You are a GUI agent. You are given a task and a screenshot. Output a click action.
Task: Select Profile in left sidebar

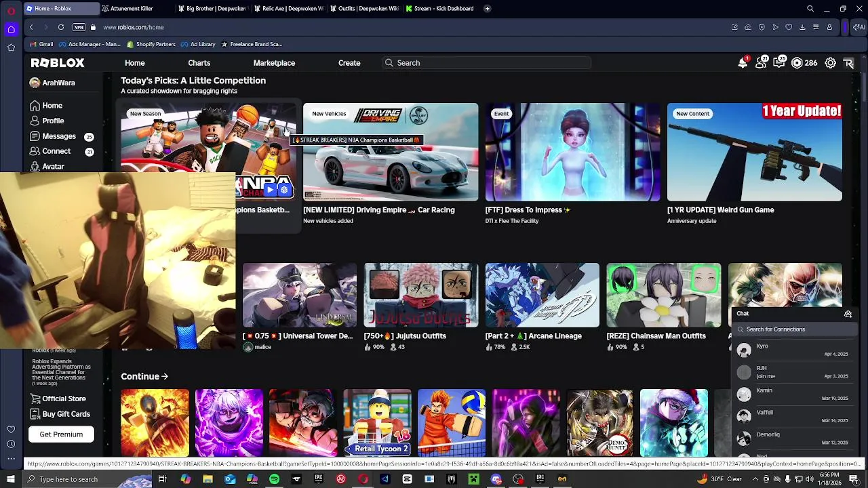(x=53, y=121)
